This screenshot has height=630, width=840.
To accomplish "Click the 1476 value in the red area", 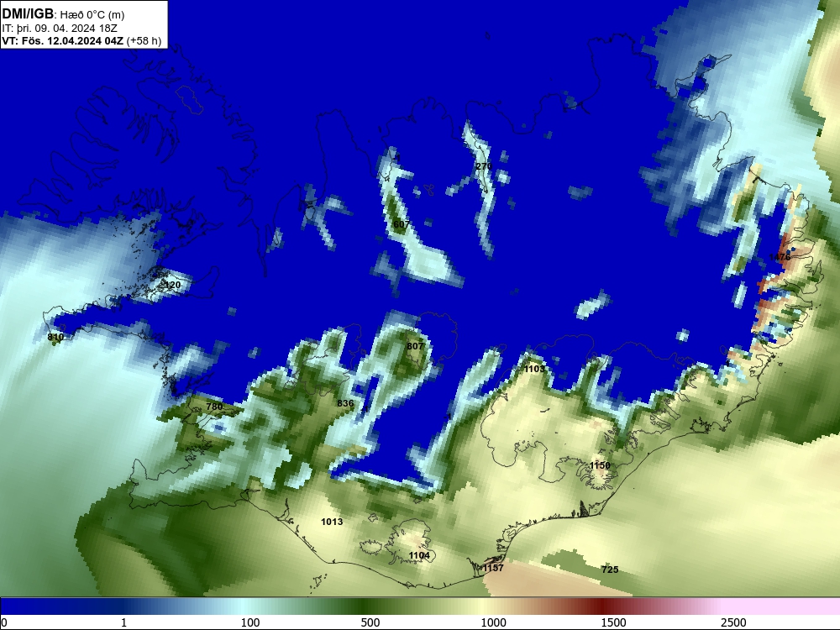I will [x=780, y=257].
